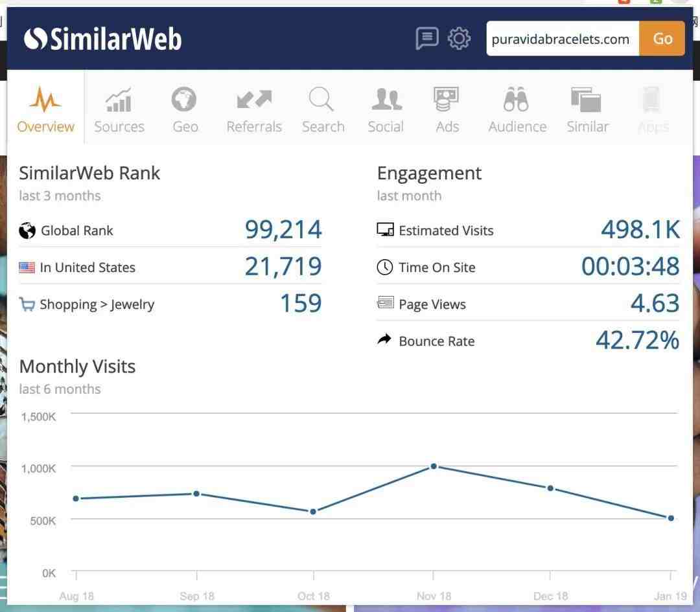The width and height of the screenshot is (700, 612).
Task: Click the In United States label
Action: point(87,267)
